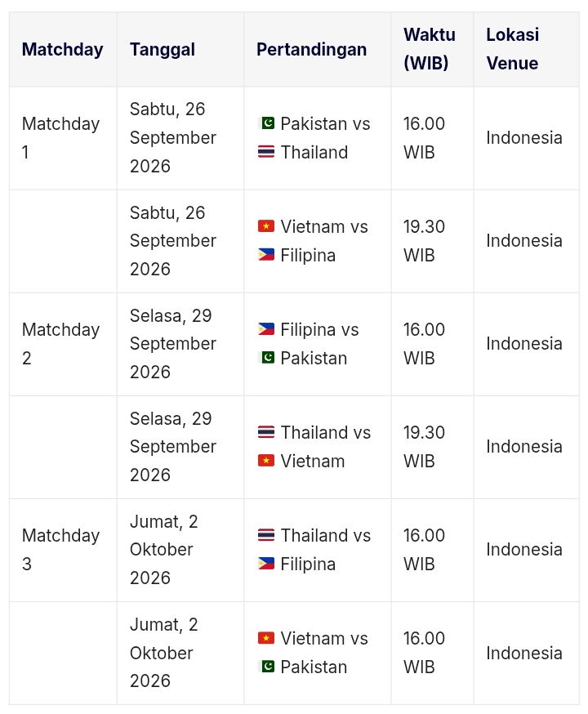
Task: Click the Matchday 3 cell
Action: coord(63,550)
